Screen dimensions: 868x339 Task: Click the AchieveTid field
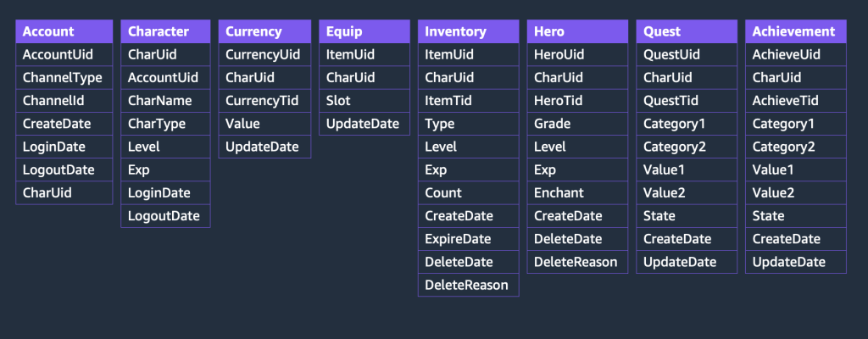pos(795,101)
